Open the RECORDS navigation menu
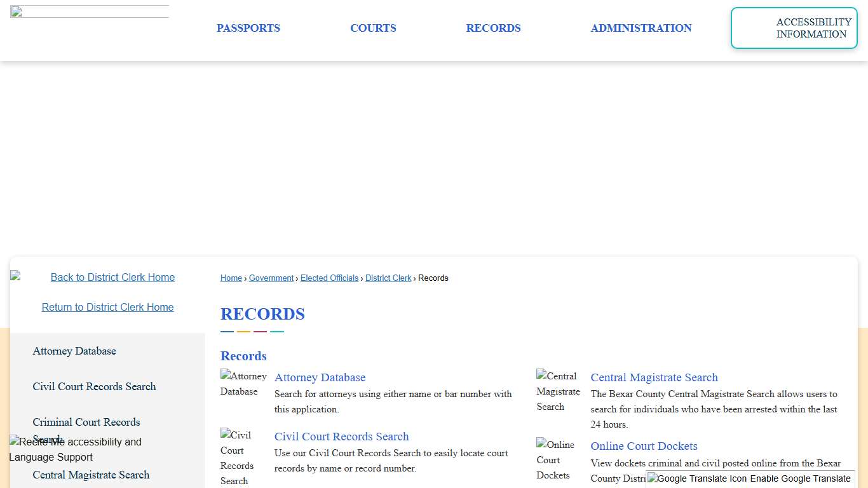868x488 pixels. tap(493, 28)
